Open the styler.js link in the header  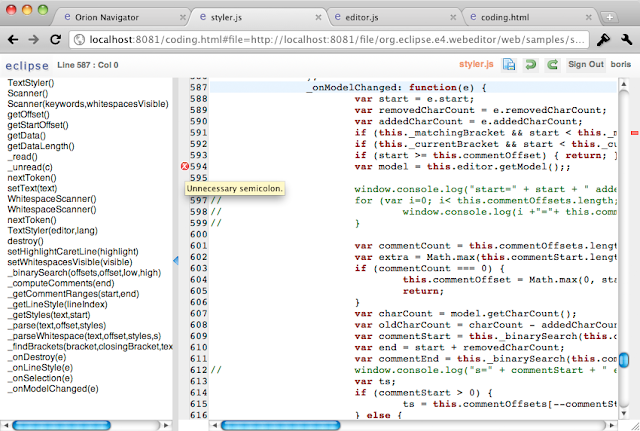(476, 64)
